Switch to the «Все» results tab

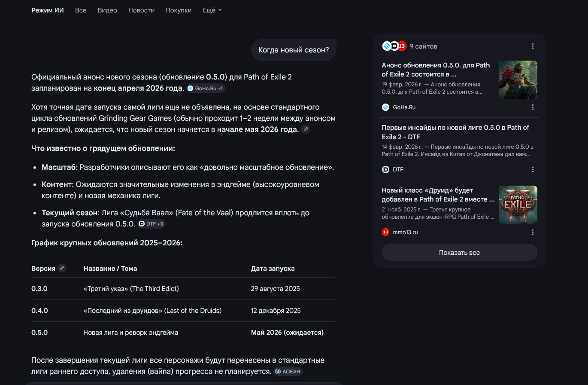(x=81, y=10)
